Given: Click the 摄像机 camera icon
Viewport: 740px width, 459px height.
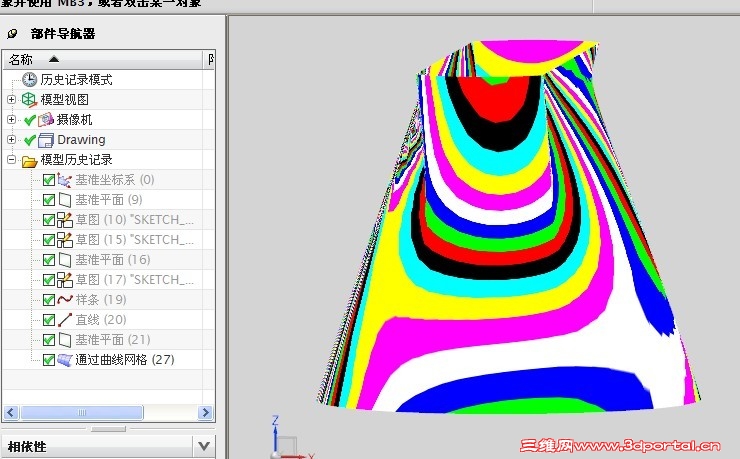Looking at the screenshot, I should (46, 120).
